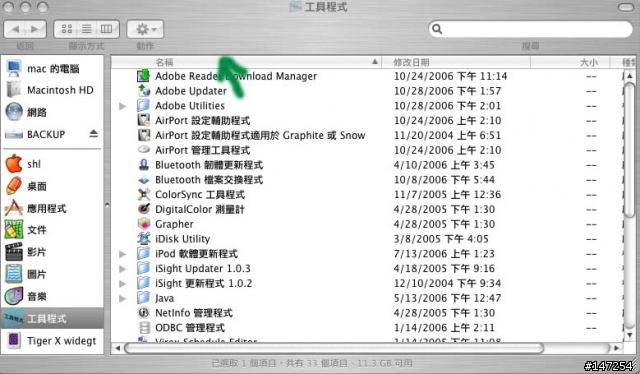Screen dimensions: 640x374
Task: Select iPod 軟體更新程式 row name
Action: [196, 254]
